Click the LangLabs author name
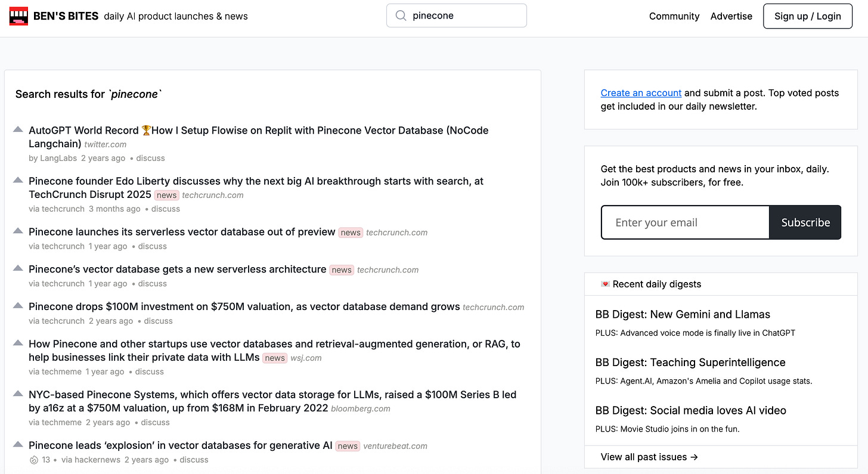This screenshot has width=868, height=474. pos(58,158)
